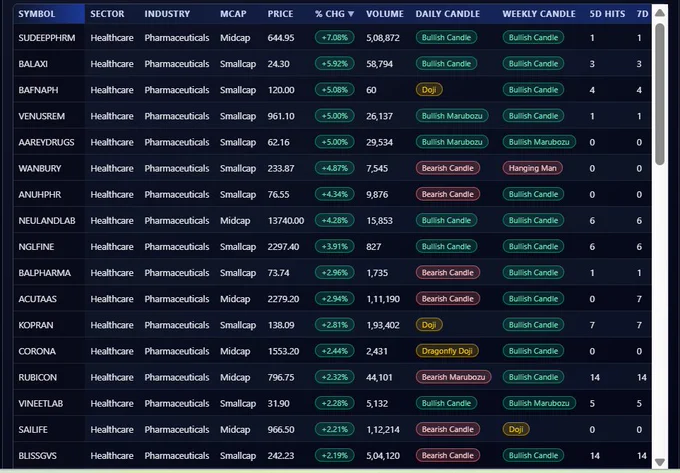680x473 pixels.
Task: Select SAILIFE symbol
Action: (33, 429)
